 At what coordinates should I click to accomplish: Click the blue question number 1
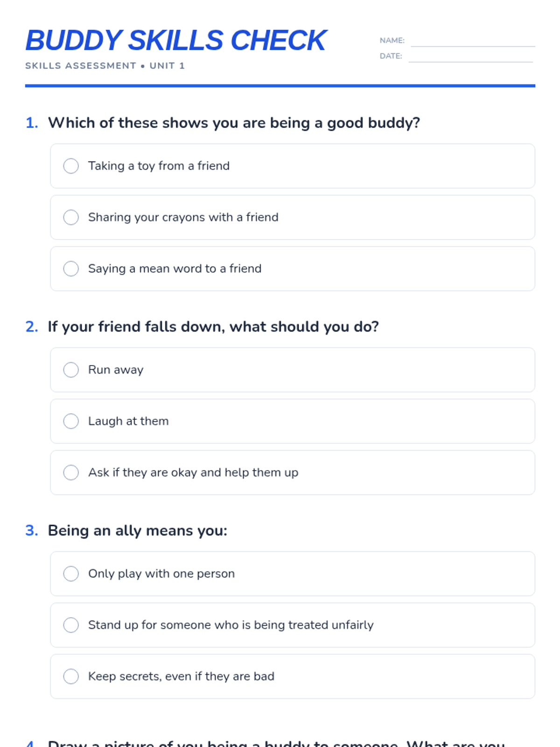click(x=32, y=123)
